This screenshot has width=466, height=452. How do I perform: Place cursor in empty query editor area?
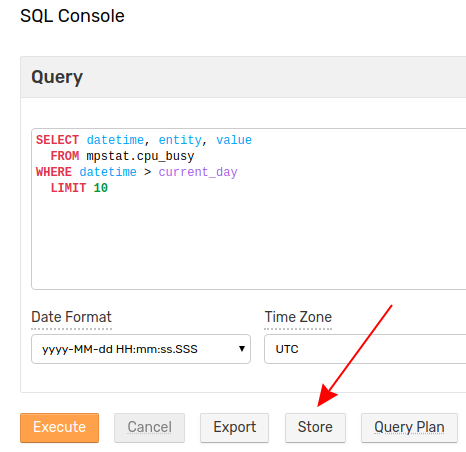(x=248, y=240)
